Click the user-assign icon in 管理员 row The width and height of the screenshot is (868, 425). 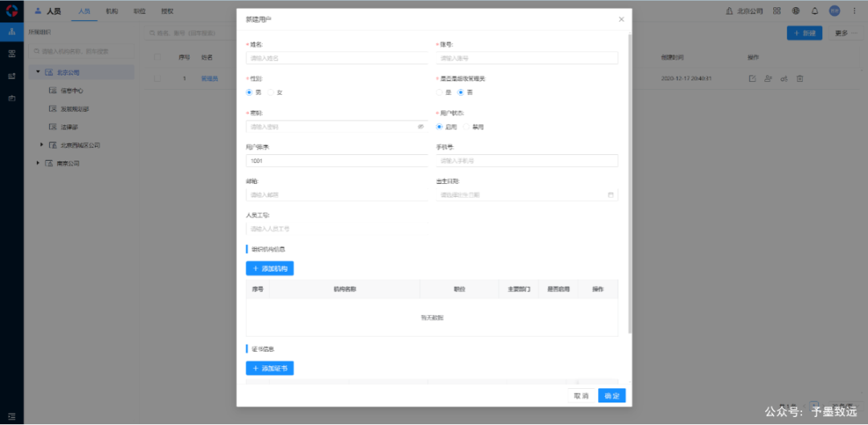click(768, 79)
